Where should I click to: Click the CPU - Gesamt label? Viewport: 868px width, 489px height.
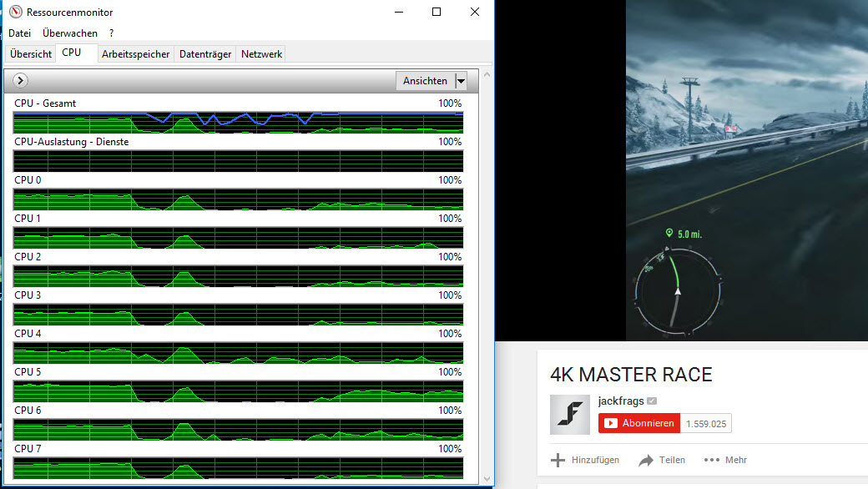pos(45,103)
